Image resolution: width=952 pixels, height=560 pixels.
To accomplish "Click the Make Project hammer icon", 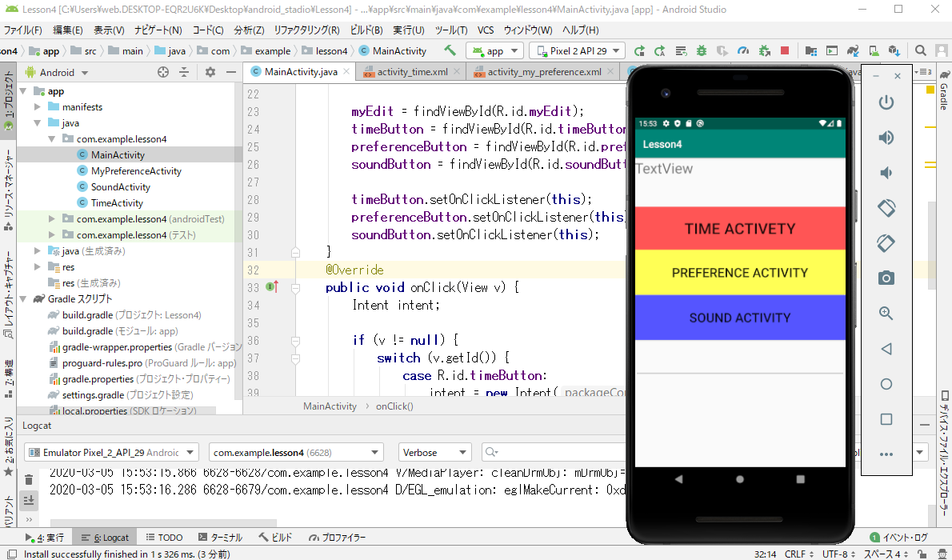I will point(450,50).
